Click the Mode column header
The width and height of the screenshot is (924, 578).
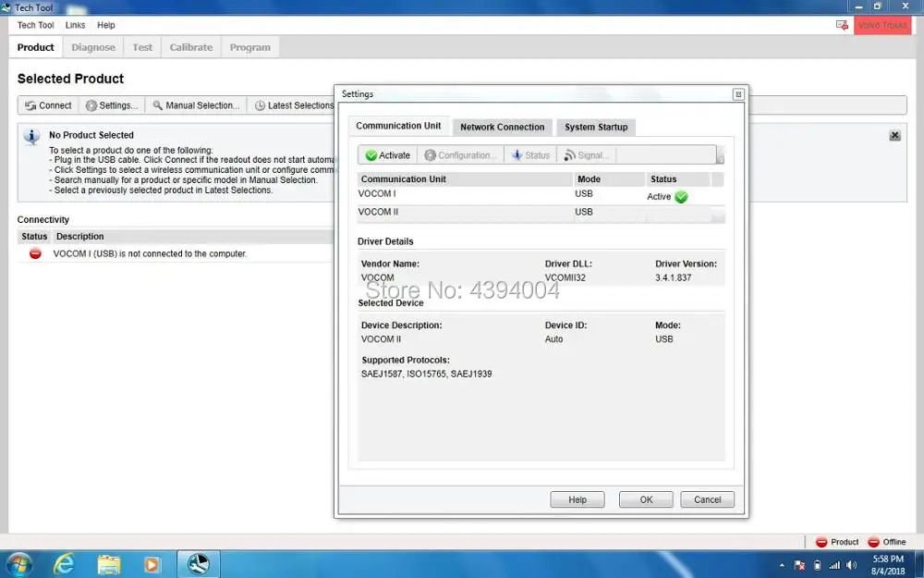tap(609, 179)
